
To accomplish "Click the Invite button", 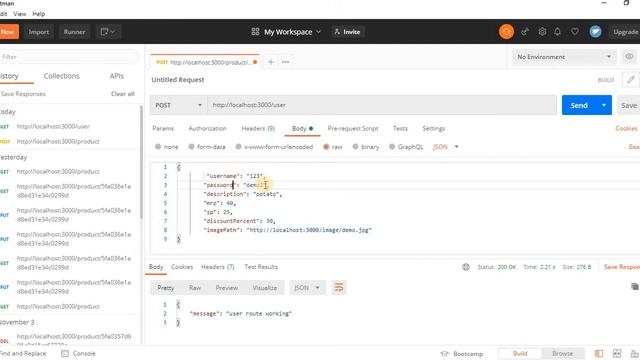I will tap(347, 32).
